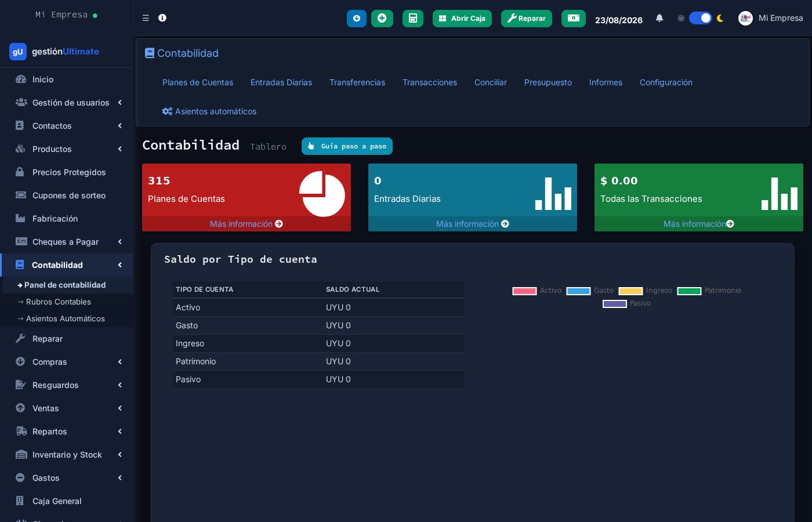812x522 pixels.
Task: Open the info circle icon in top bar
Action: tap(162, 18)
